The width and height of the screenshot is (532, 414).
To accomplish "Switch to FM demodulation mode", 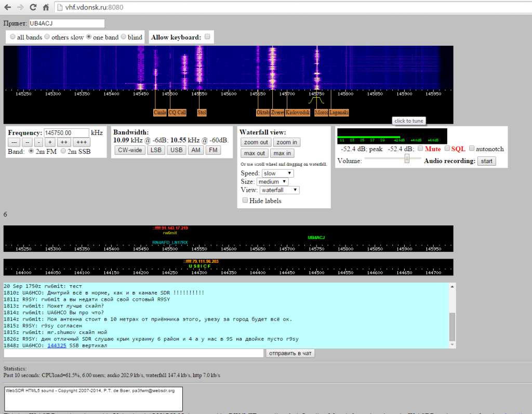I will (x=213, y=150).
